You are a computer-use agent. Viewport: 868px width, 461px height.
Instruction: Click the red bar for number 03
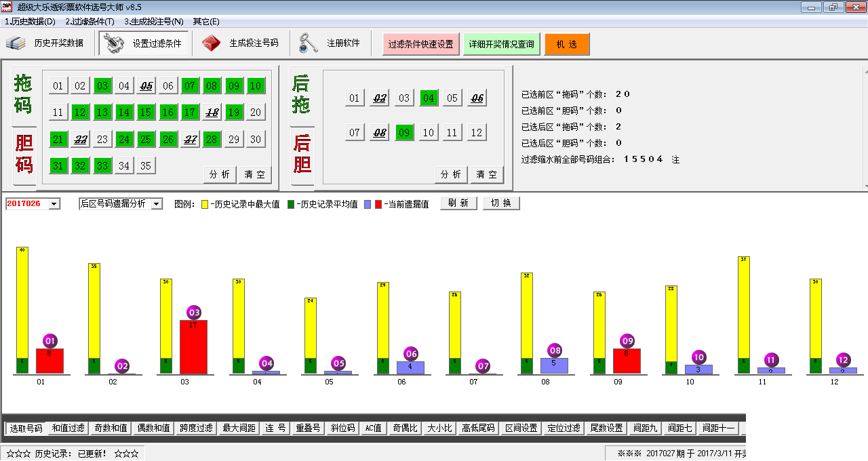click(x=193, y=346)
